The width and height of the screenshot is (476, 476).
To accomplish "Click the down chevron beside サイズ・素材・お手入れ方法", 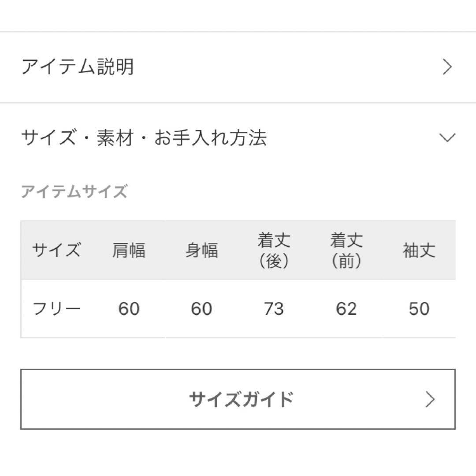I will pos(447,138).
